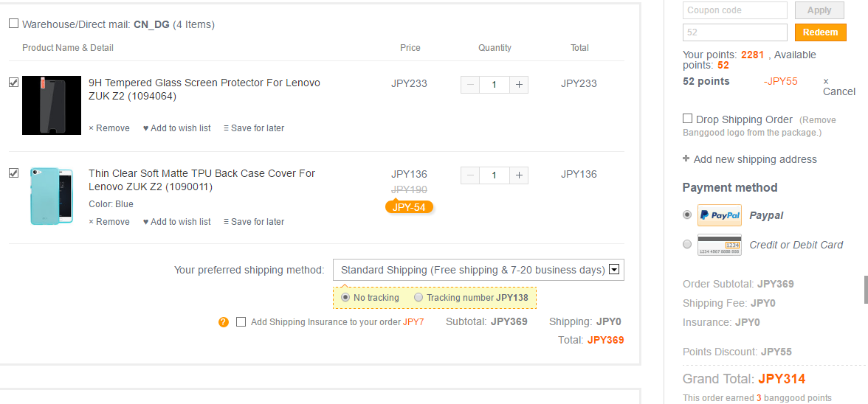
Task: Decrease quantity of the screen protector
Action: point(470,85)
